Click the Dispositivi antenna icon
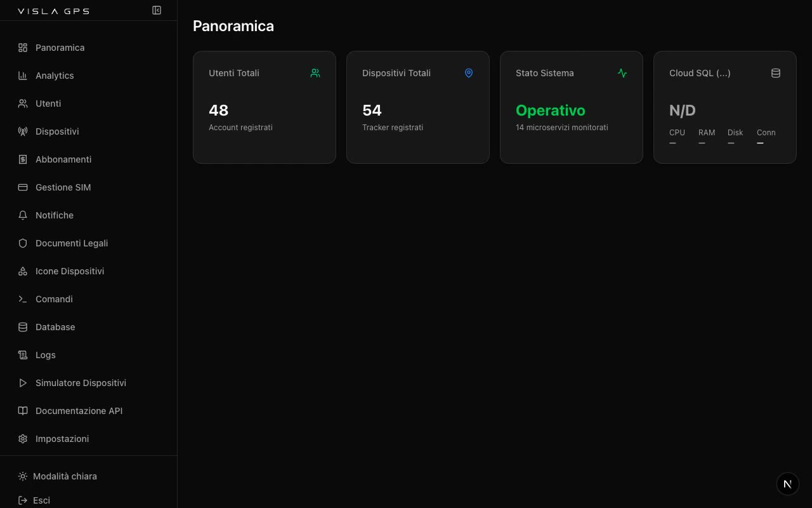The height and width of the screenshot is (508, 812). coord(23,131)
